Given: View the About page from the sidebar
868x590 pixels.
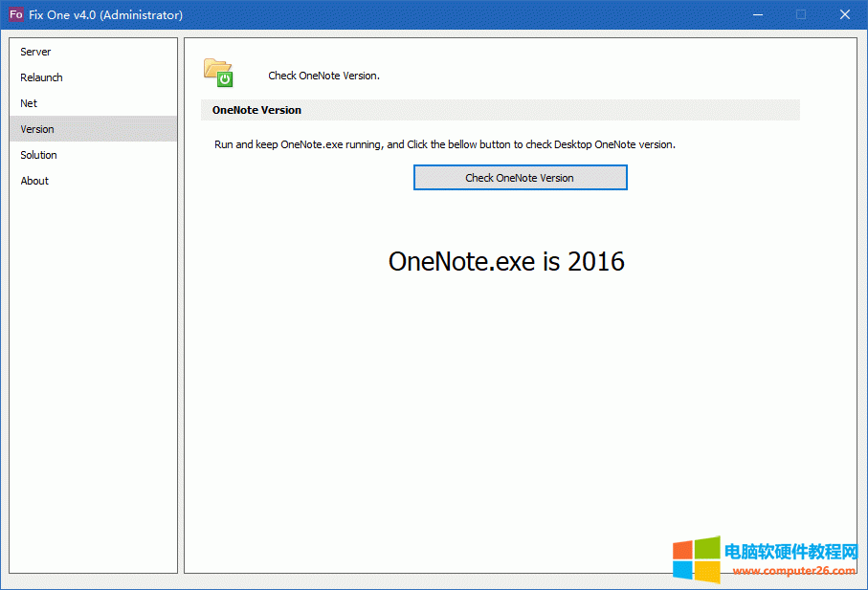Looking at the screenshot, I should click(34, 181).
